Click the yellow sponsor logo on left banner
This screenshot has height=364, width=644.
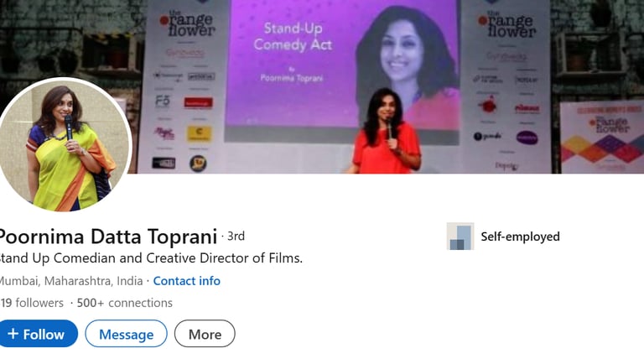point(200,133)
